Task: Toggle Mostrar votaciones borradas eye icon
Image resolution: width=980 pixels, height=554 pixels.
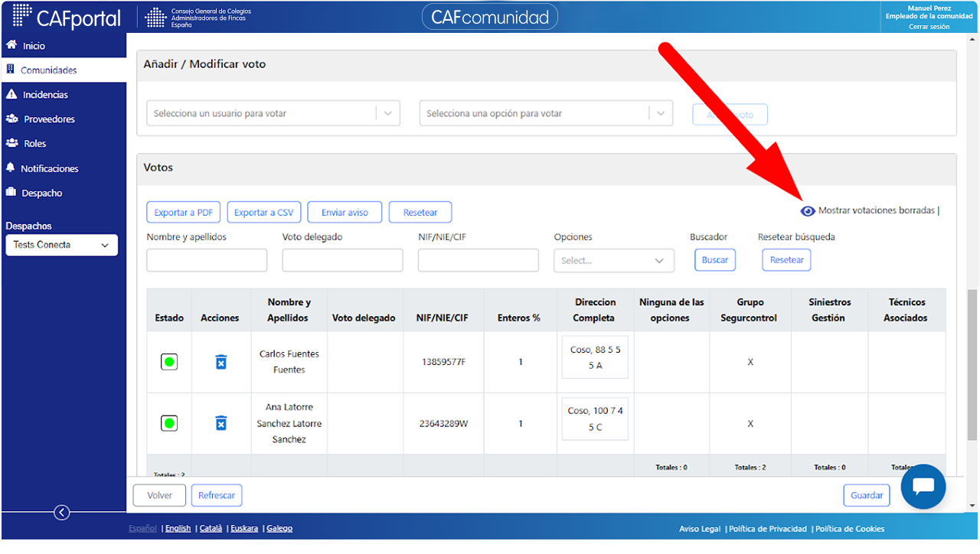Action: (x=808, y=210)
